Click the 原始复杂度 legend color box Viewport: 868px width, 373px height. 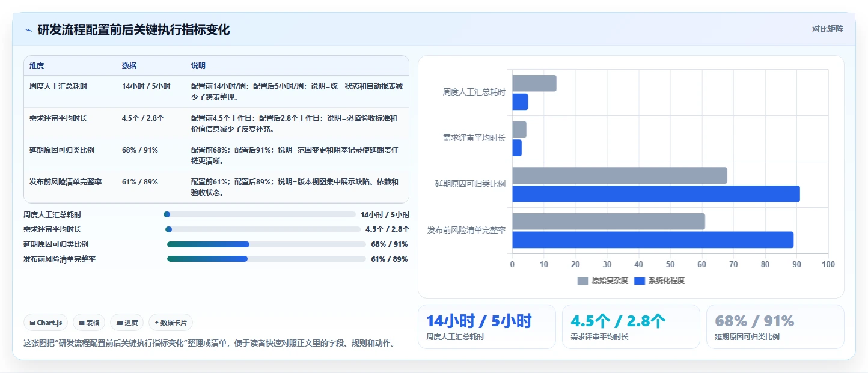point(583,281)
